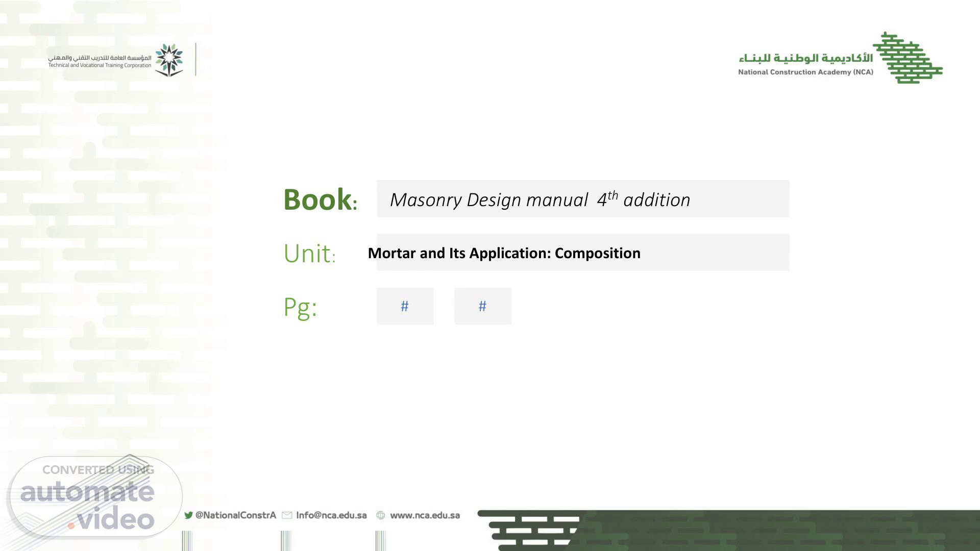Screen dimensions: 980x551
Task: Open the @NationalConstrA Twitter handle
Action: [x=235, y=515]
